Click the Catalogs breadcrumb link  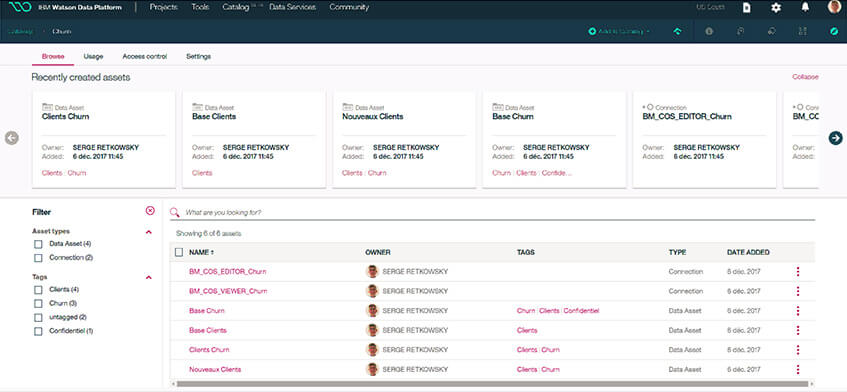[x=21, y=31]
